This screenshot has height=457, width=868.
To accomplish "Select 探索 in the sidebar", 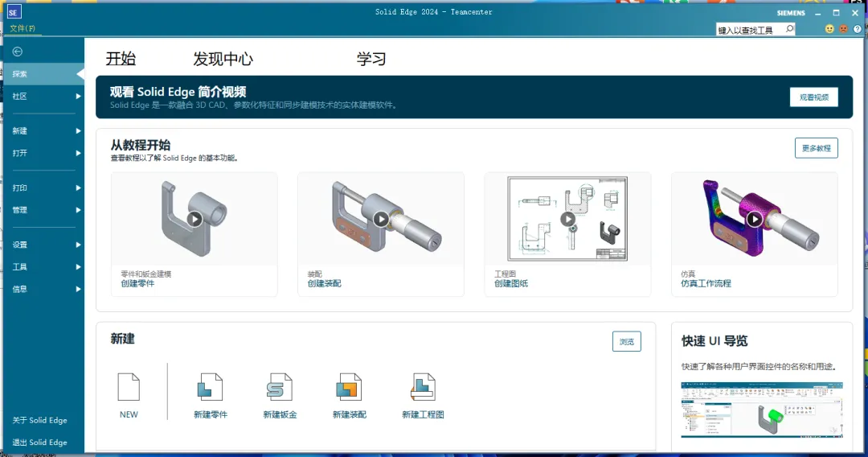I will (43, 74).
